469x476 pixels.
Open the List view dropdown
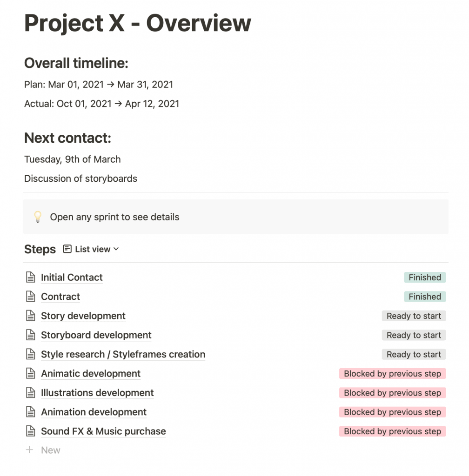click(91, 249)
